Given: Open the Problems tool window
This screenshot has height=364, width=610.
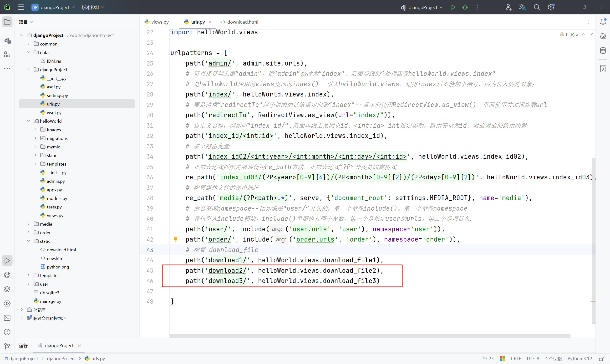Looking at the screenshot, I should (7, 332).
